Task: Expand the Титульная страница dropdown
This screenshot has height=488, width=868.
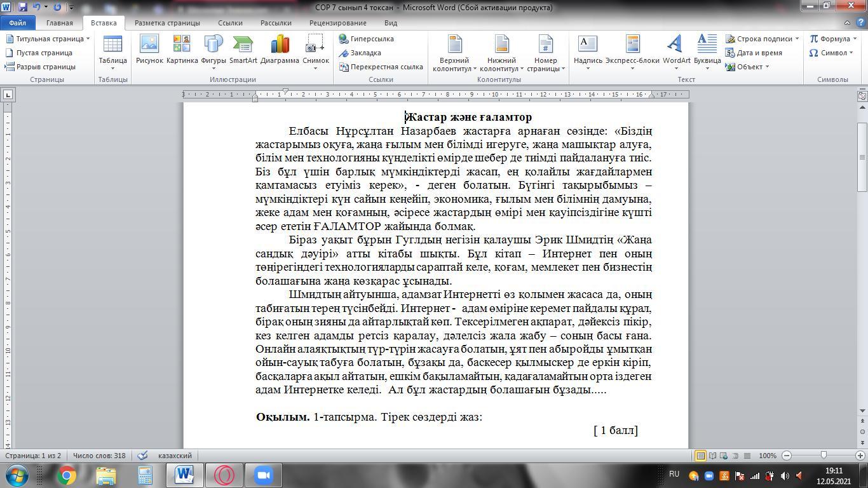Action: [x=88, y=39]
